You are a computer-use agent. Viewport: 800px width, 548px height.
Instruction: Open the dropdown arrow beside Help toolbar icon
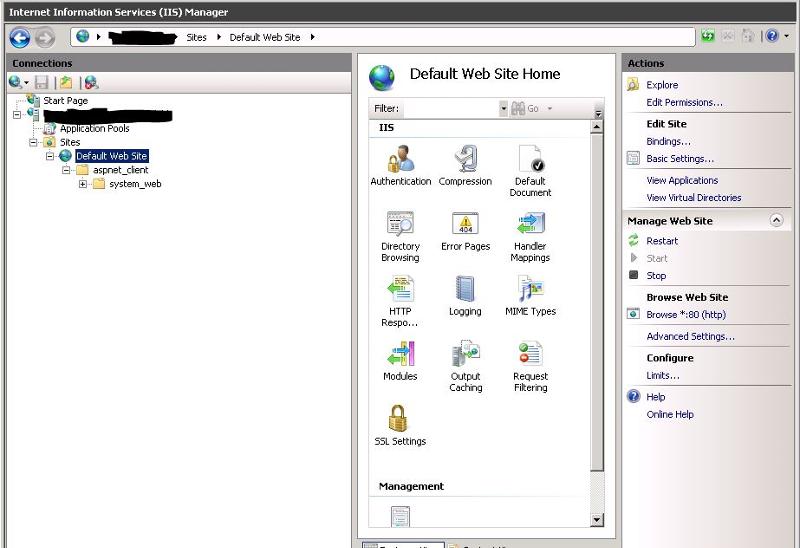[x=786, y=36]
